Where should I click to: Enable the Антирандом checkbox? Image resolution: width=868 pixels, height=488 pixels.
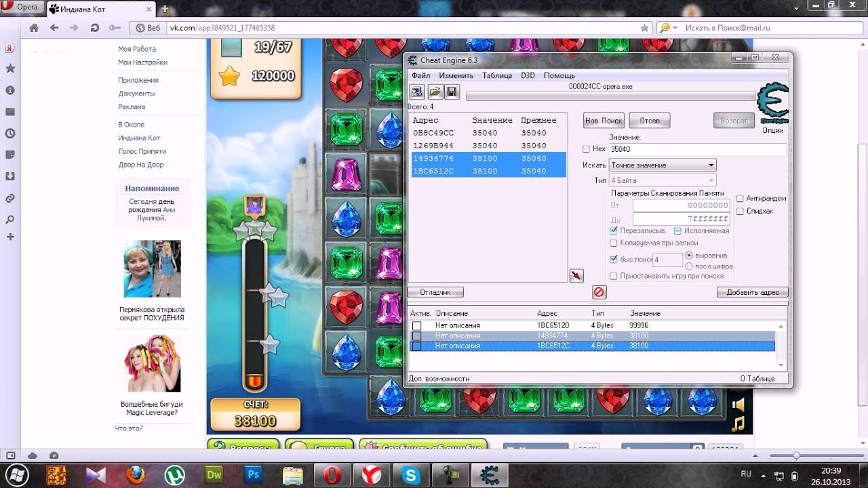coord(740,199)
